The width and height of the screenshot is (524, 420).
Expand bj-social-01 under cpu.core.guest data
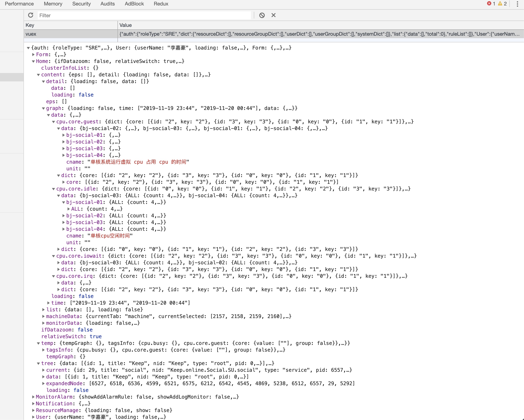click(x=64, y=135)
